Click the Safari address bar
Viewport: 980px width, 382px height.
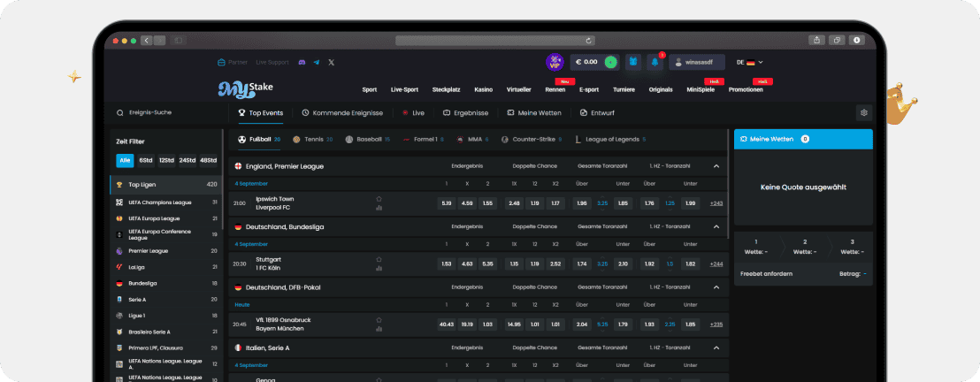tap(495, 41)
